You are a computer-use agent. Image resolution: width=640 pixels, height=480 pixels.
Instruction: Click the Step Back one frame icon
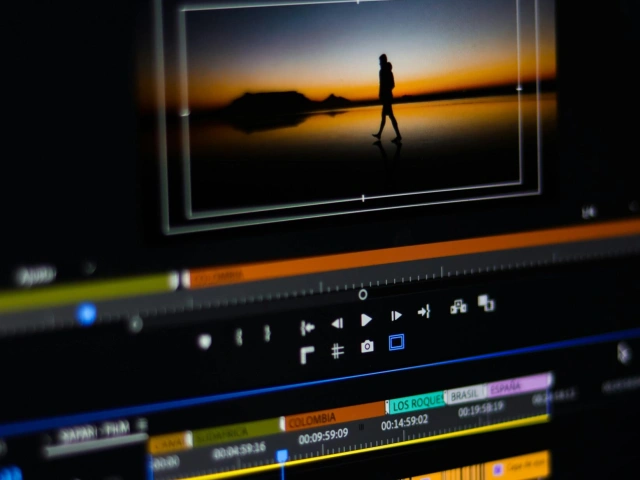[x=337, y=323]
